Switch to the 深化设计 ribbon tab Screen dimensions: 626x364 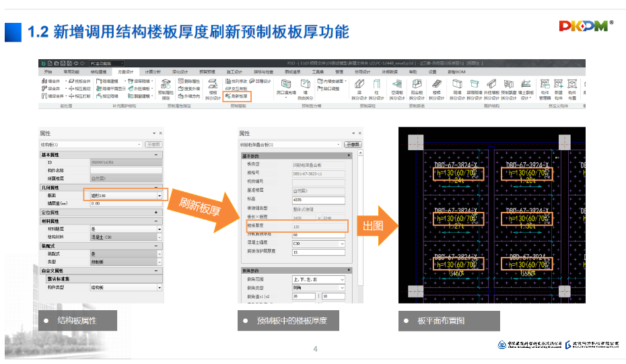[x=180, y=72]
